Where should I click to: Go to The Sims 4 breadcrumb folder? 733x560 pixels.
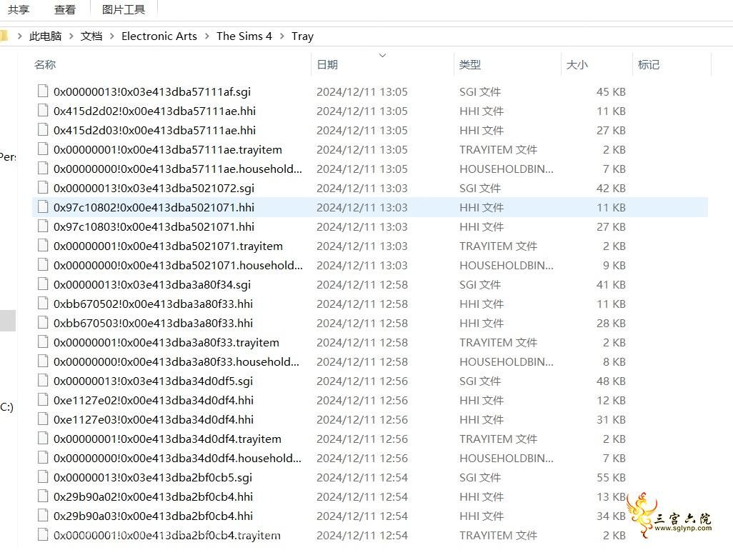coord(244,36)
